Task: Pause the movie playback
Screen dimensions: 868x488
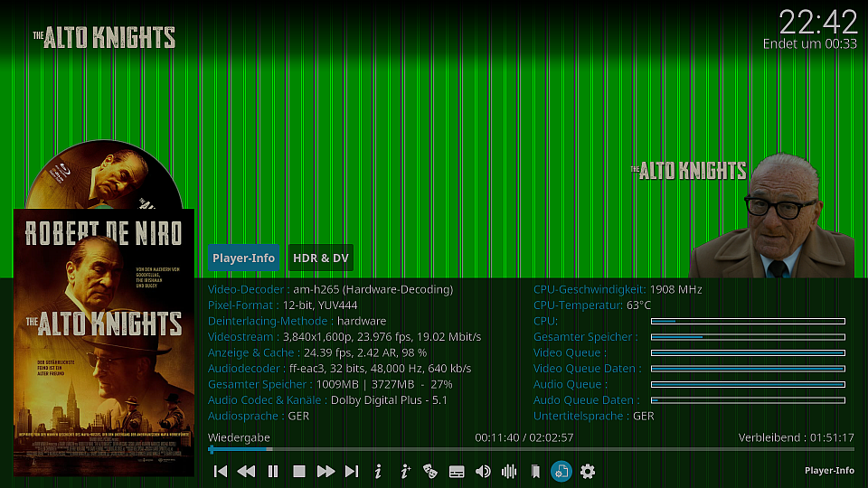Action: [273, 472]
